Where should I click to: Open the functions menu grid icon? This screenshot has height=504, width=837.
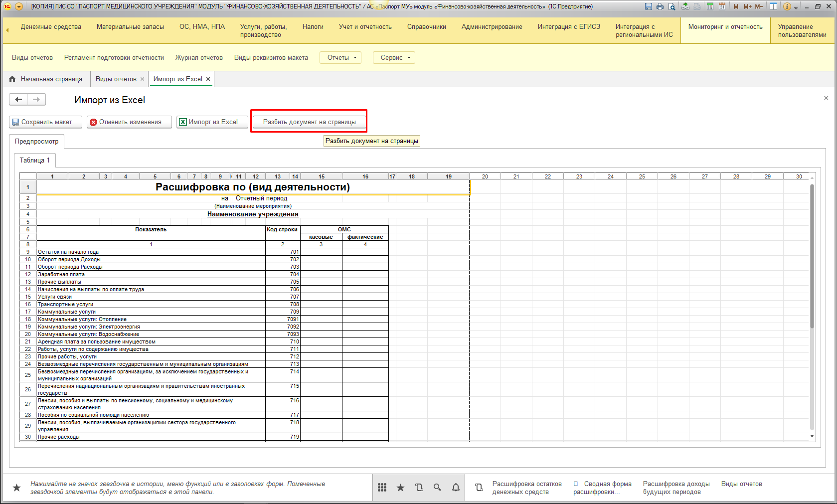point(382,488)
